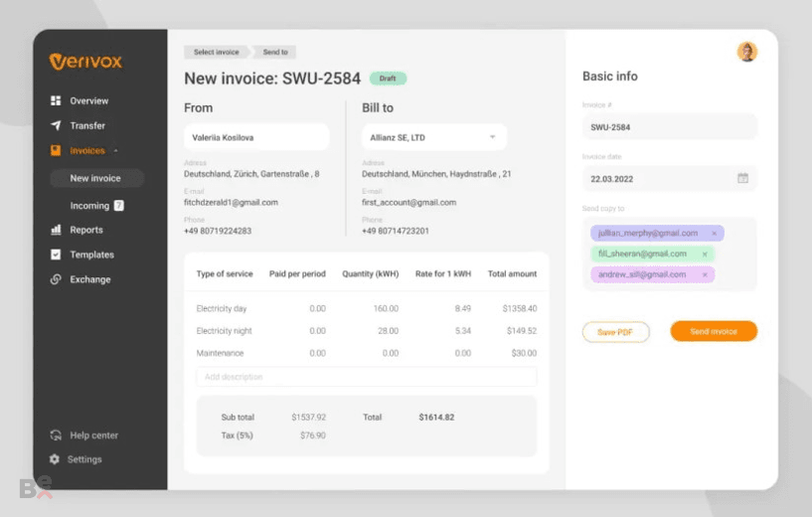Click the $30.00 total amount

pos(524,353)
